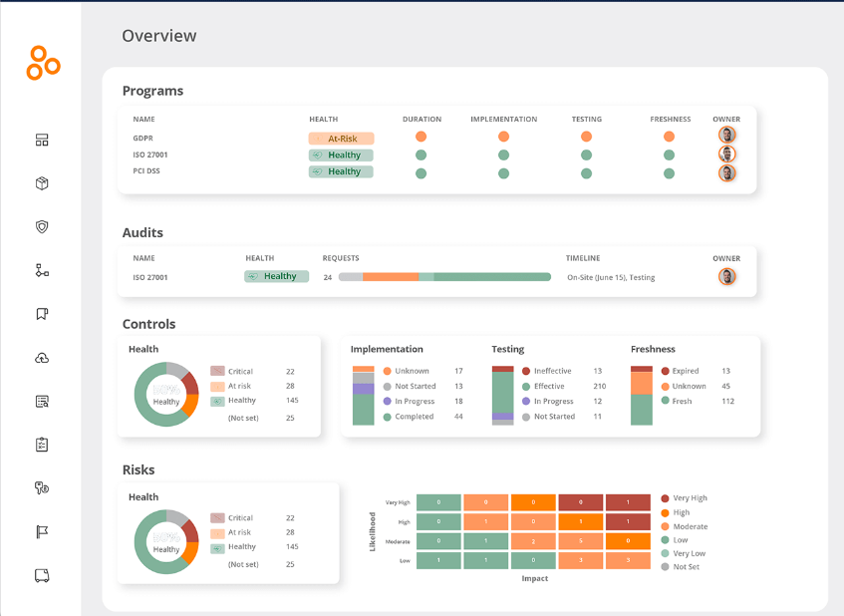Open the cube package sidebar icon

click(x=42, y=183)
